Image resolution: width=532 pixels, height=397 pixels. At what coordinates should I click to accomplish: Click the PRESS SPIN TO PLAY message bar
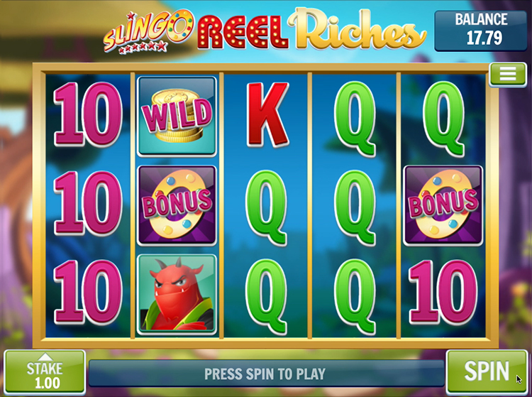266,374
